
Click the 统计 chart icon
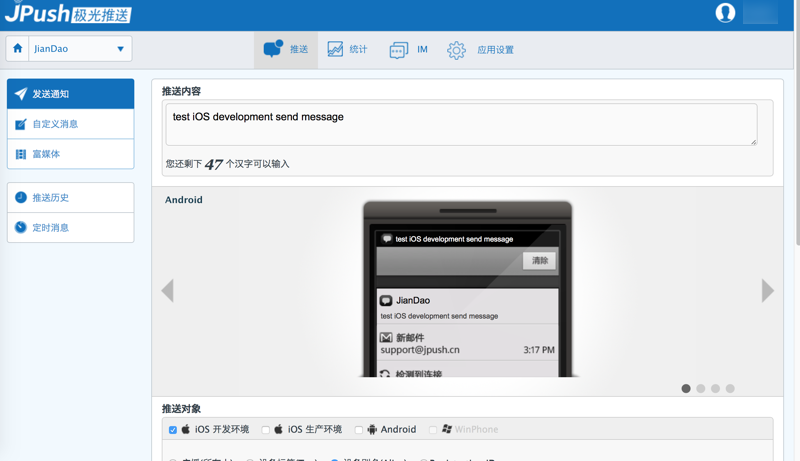click(335, 49)
